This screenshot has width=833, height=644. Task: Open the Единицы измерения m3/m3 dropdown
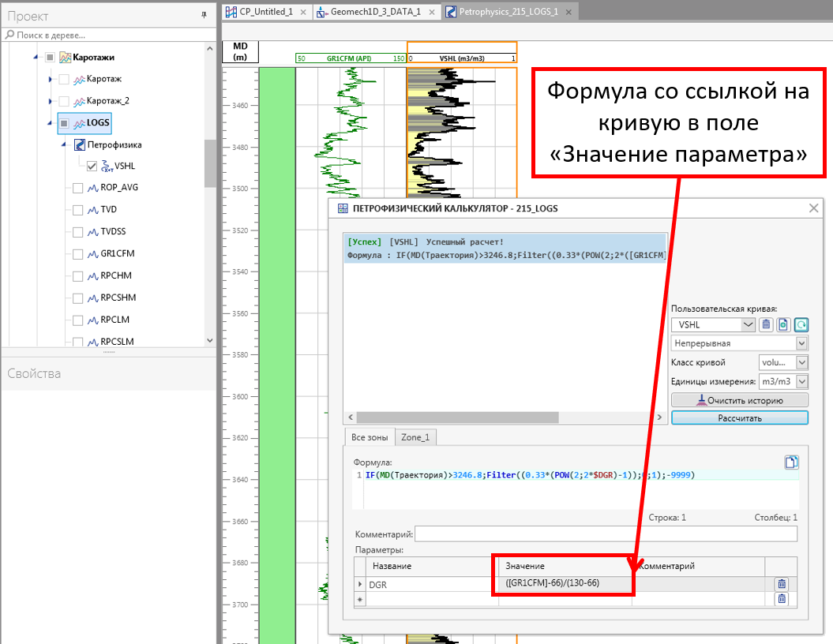801,381
